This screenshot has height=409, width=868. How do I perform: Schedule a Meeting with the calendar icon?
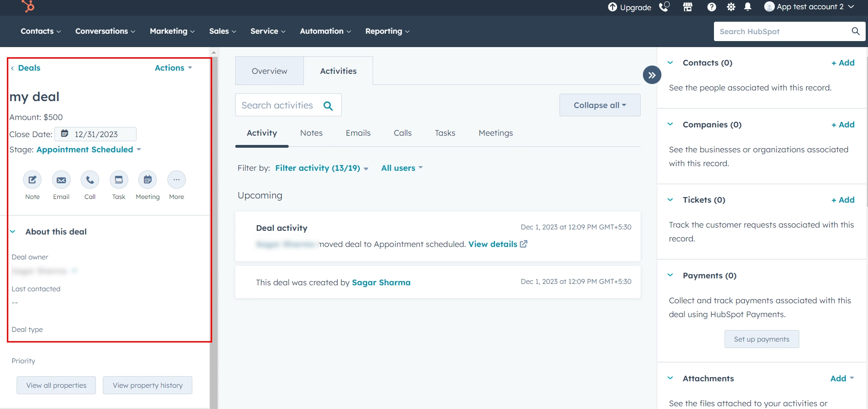click(x=148, y=180)
